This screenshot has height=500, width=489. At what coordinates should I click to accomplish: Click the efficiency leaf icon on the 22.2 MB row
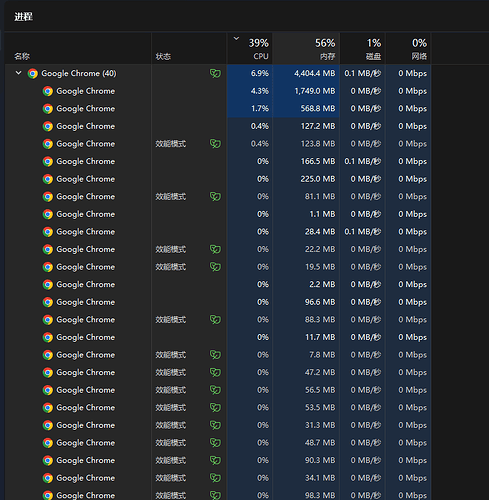tap(215, 249)
